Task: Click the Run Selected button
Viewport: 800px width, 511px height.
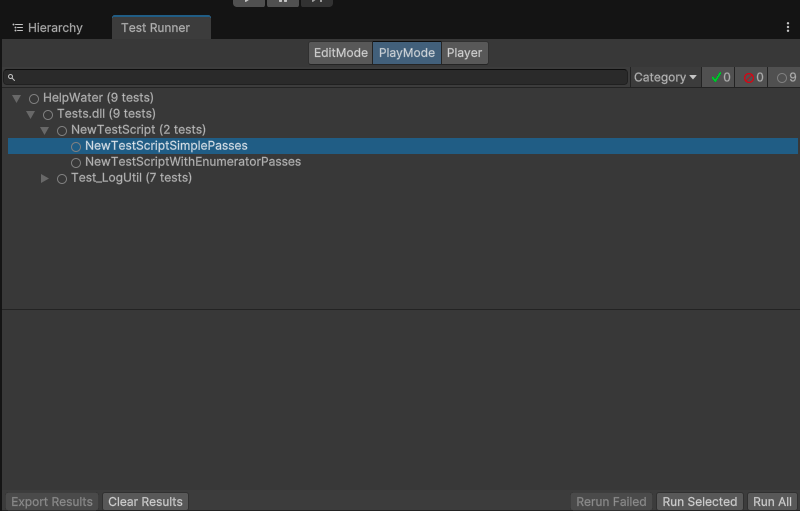Action: point(699,502)
